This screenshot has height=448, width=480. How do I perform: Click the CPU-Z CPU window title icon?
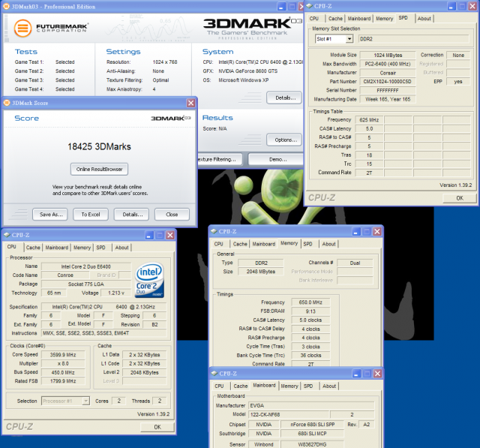[7, 235]
